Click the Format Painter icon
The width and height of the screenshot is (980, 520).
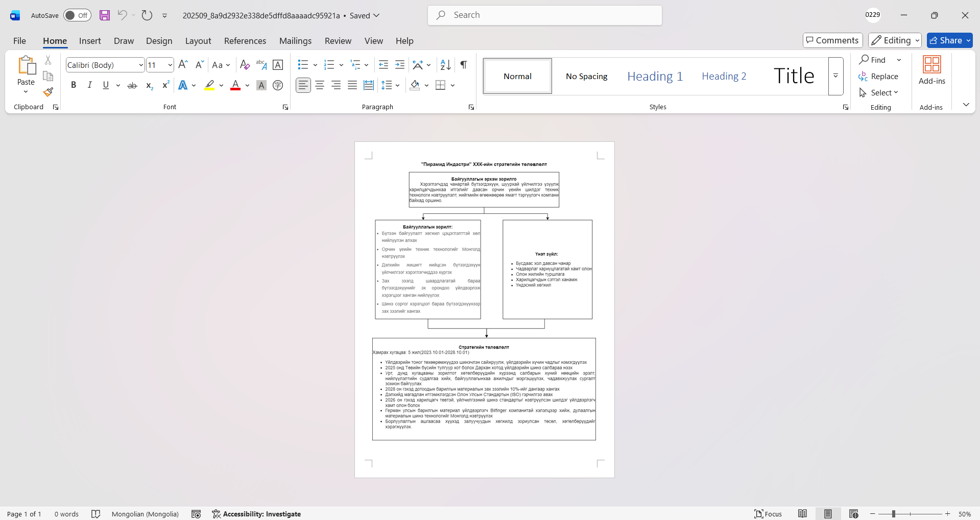(48, 92)
